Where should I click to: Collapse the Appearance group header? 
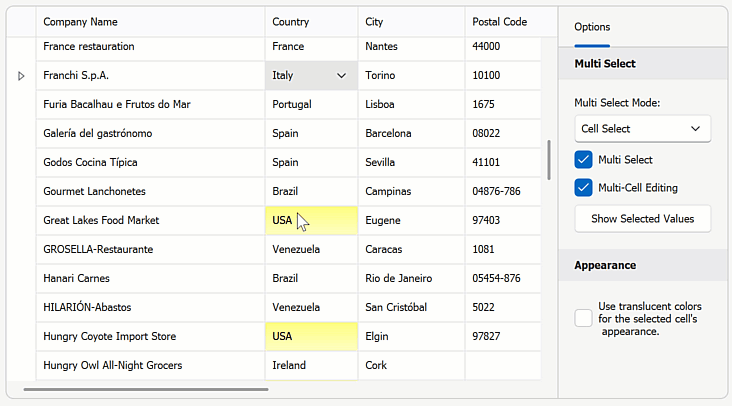pos(642,265)
